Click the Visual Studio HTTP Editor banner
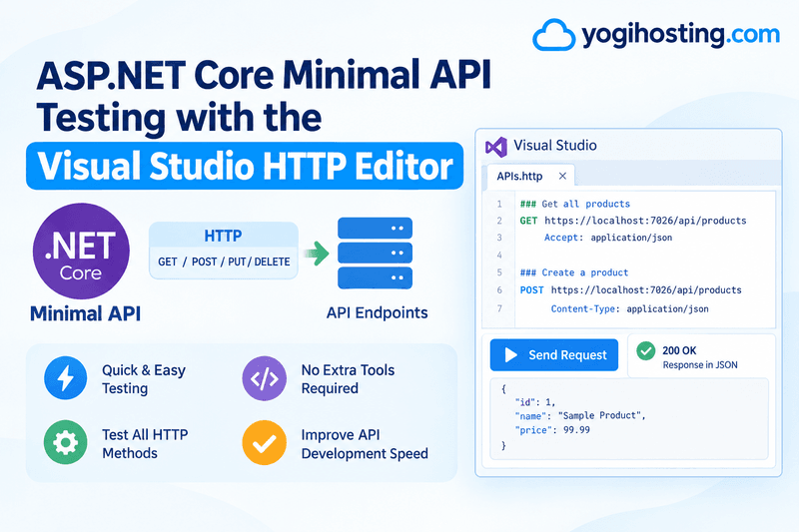Image resolution: width=799 pixels, height=532 pixels. [245, 166]
